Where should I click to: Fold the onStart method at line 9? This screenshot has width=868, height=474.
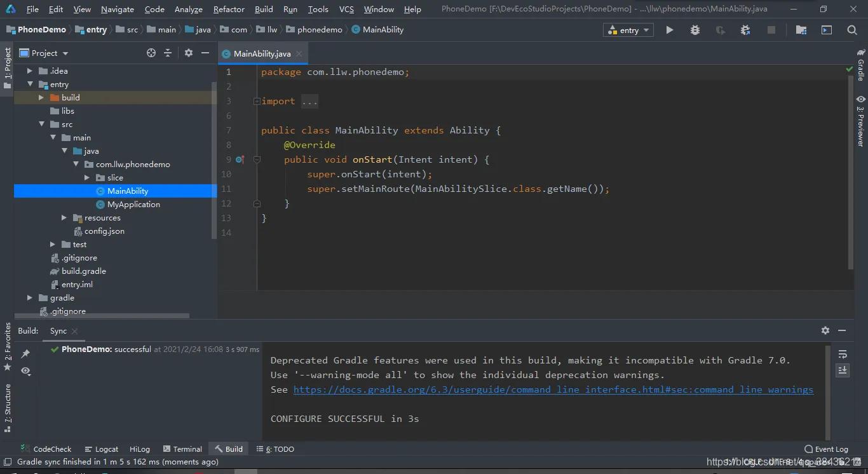pos(257,159)
